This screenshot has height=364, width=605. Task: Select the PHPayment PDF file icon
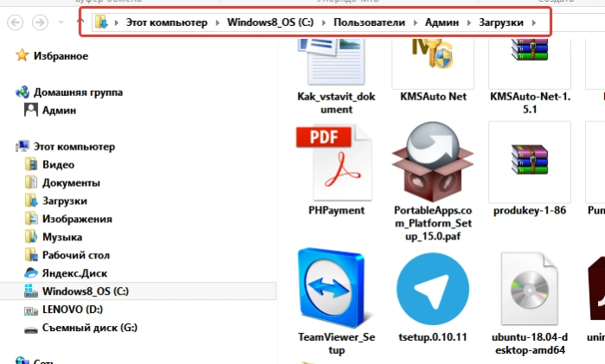pyautogui.click(x=336, y=163)
